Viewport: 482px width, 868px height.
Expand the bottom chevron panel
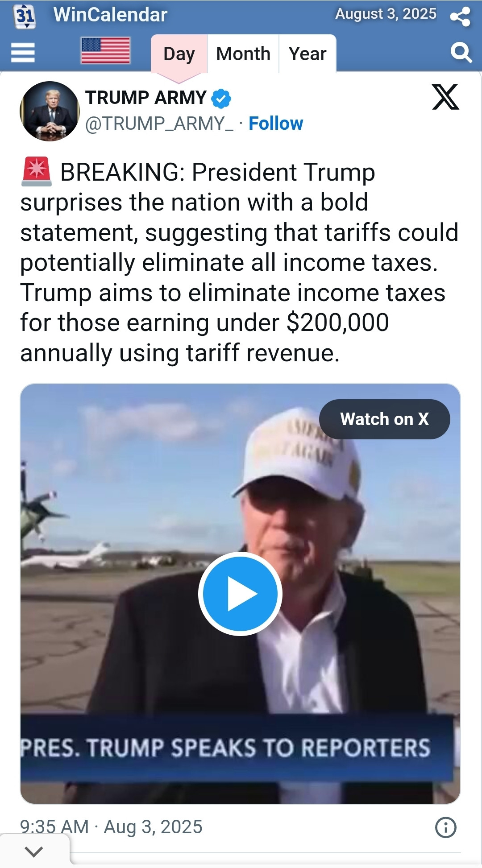point(34,851)
